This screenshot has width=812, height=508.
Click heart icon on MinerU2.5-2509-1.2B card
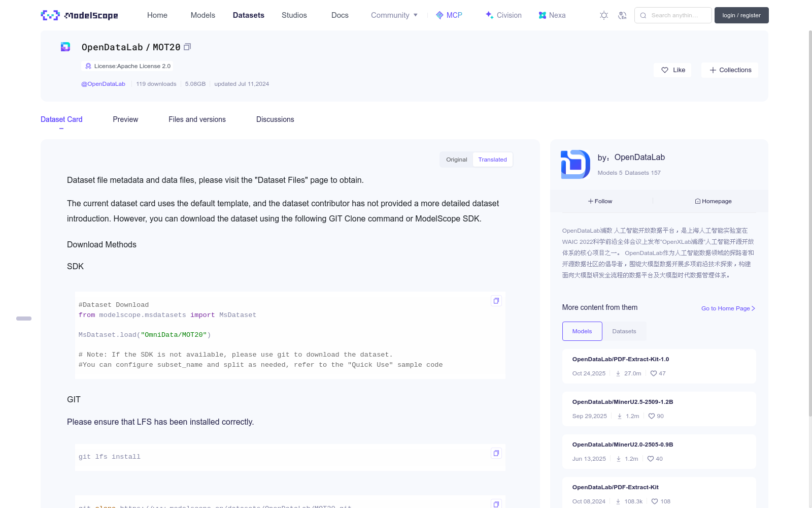point(652,416)
